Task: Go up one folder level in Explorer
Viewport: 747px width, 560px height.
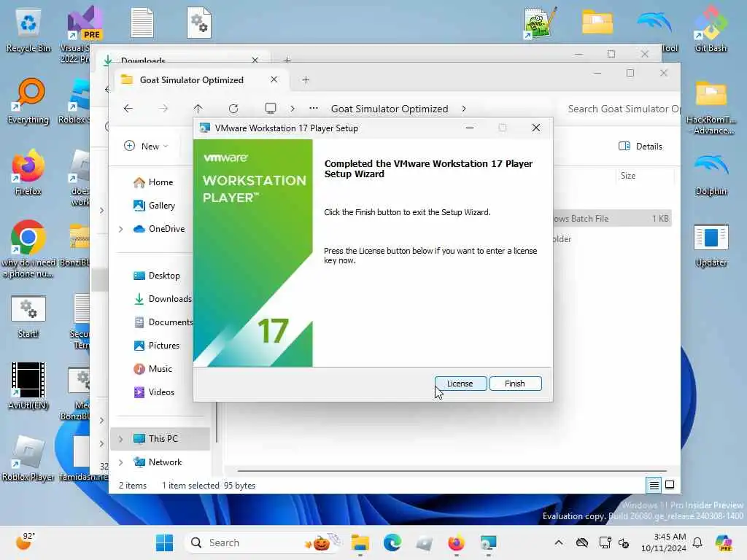Action: click(x=198, y=109)
